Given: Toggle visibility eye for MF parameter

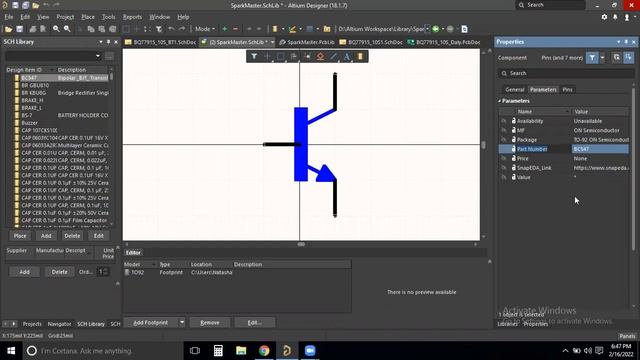Looking at the screenshot, I should (504, 130).
